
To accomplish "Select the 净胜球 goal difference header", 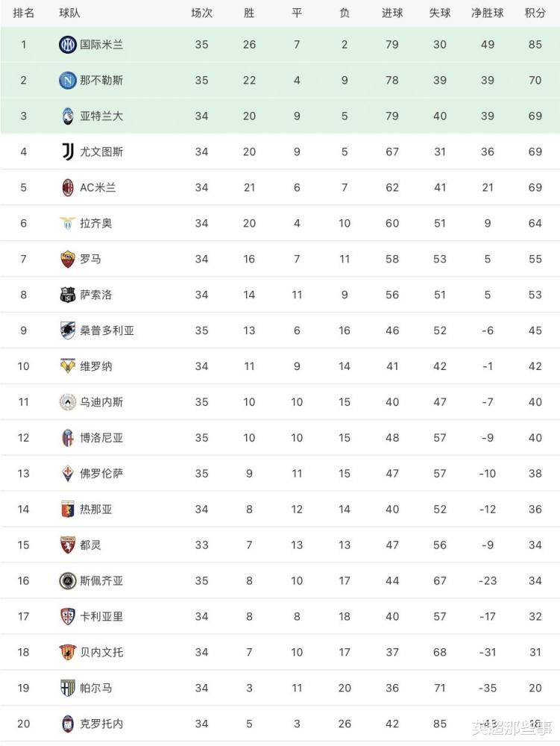I will point(487,13).
